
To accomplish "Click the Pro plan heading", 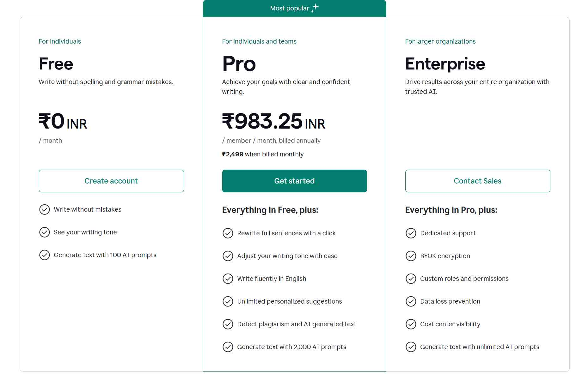I will point(239,64).
